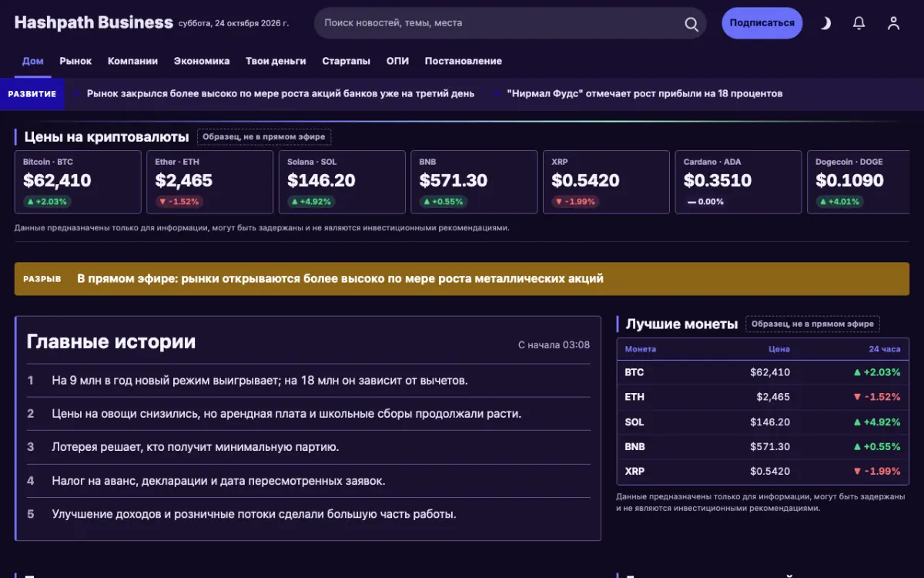
Task: Open notifications bell icon
Action: pos(859,23)
